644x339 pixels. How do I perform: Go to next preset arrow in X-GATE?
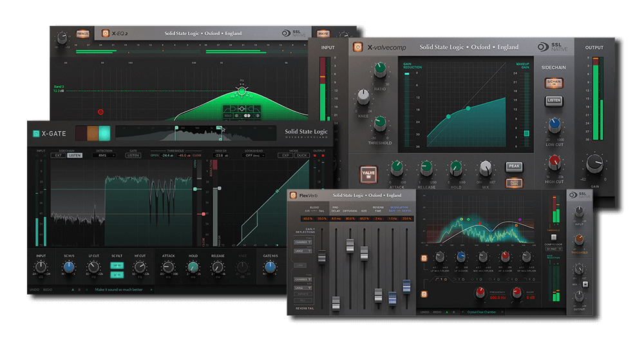[151, 289]
